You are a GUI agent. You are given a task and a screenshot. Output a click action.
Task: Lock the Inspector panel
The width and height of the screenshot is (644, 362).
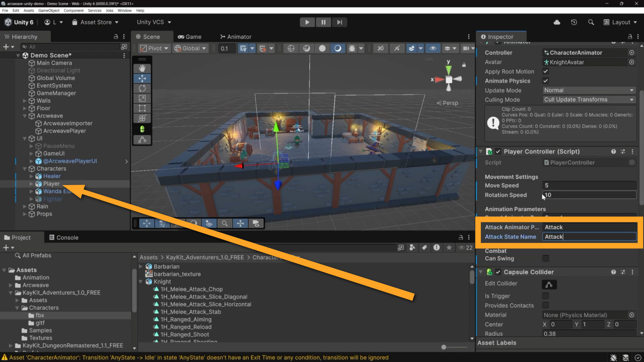[x=630, y=37]
